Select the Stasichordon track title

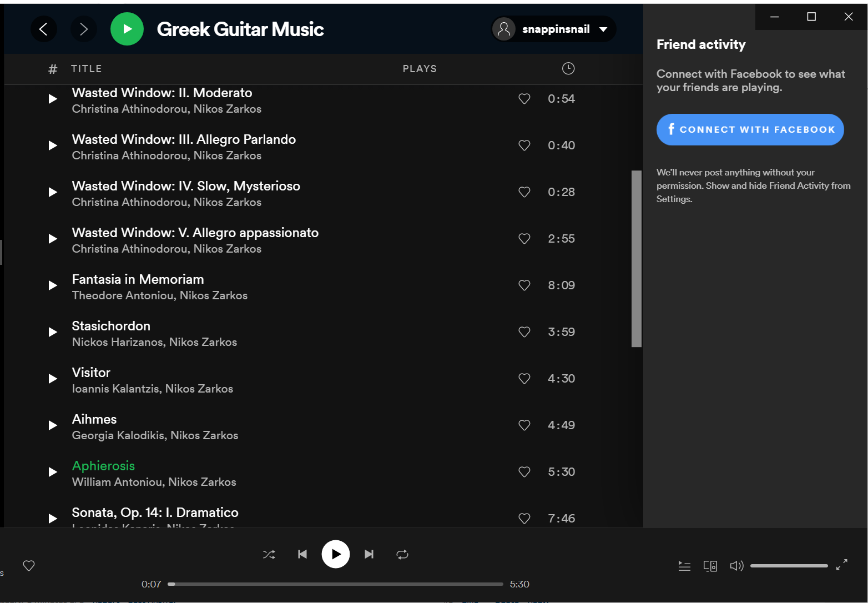pyautogui.click(x=111, y=326)
